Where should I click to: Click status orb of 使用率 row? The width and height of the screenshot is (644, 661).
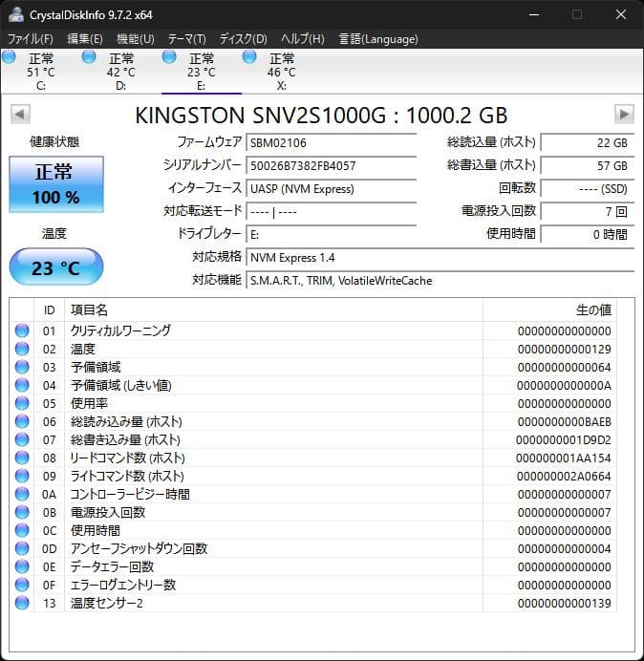tap(22, 403)
